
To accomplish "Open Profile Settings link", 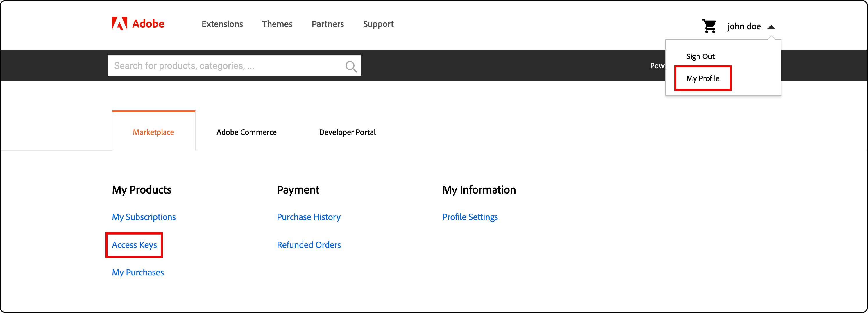I will [470, 217].
